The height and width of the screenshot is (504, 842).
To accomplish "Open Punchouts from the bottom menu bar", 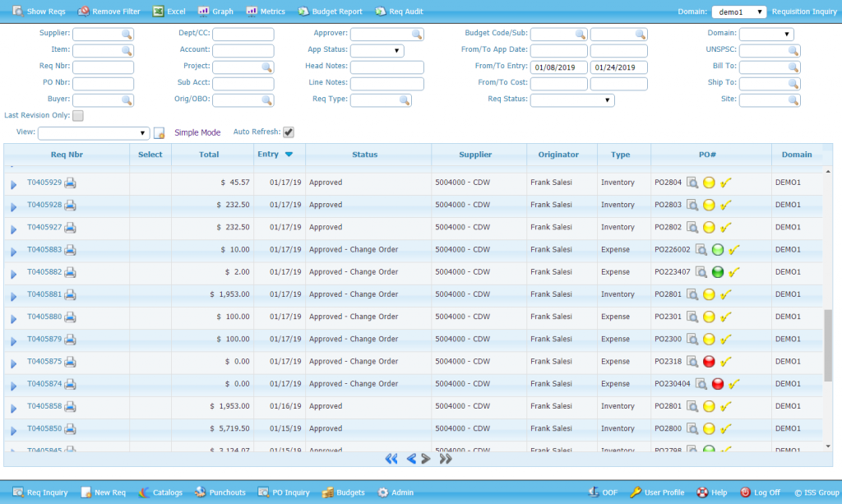I will [220, 492].
